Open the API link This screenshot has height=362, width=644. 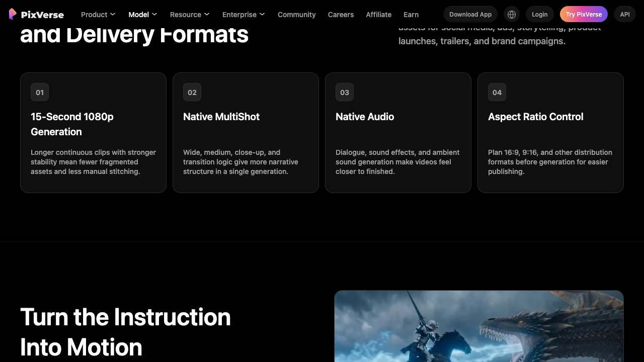pyautogui.click(x=625, y=15)
